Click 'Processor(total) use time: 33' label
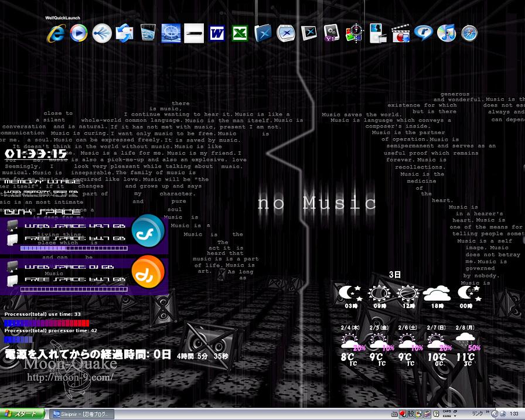The width and height of the screenshot is (525, 420). 43,314
